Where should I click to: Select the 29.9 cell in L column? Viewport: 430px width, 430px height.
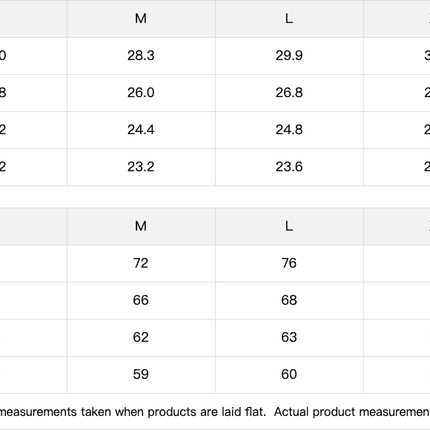[x=289, y=56]
